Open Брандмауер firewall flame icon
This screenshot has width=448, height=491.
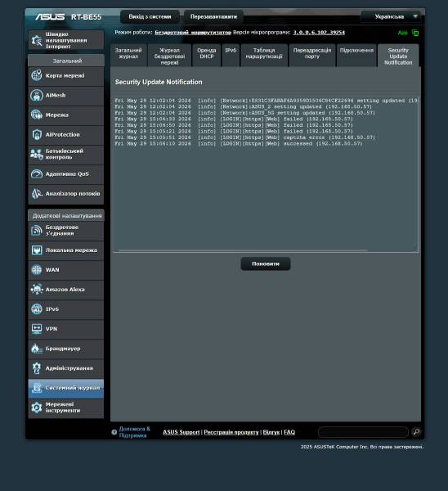(36, 349)
